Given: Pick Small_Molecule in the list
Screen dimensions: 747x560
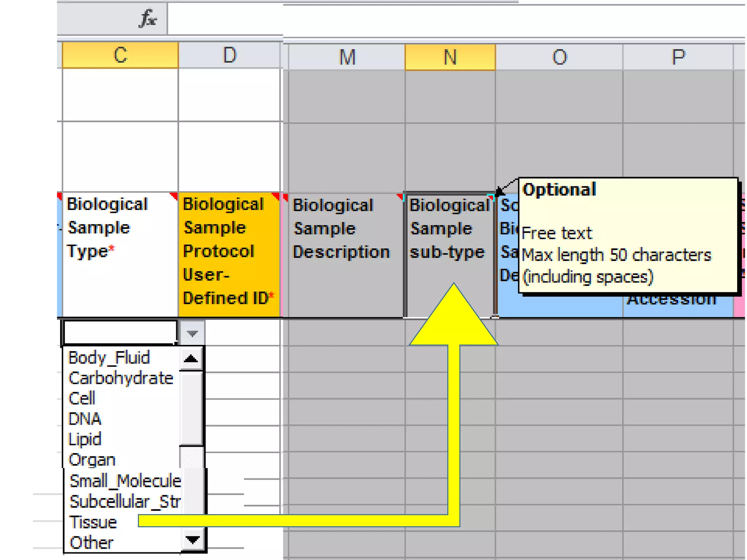Looking at the screenshot, I should [125, 481].
